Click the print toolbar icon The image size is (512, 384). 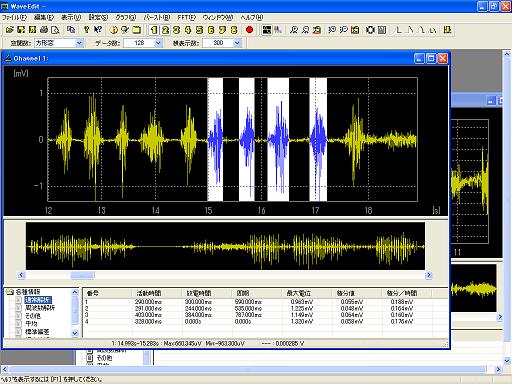pyautogui.click(x=44, y=30)
